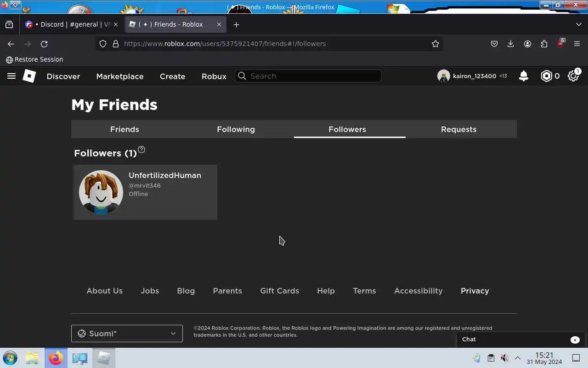Bookmark this page with the star
This screenshot has width=588, height=368.
(435, 44)
